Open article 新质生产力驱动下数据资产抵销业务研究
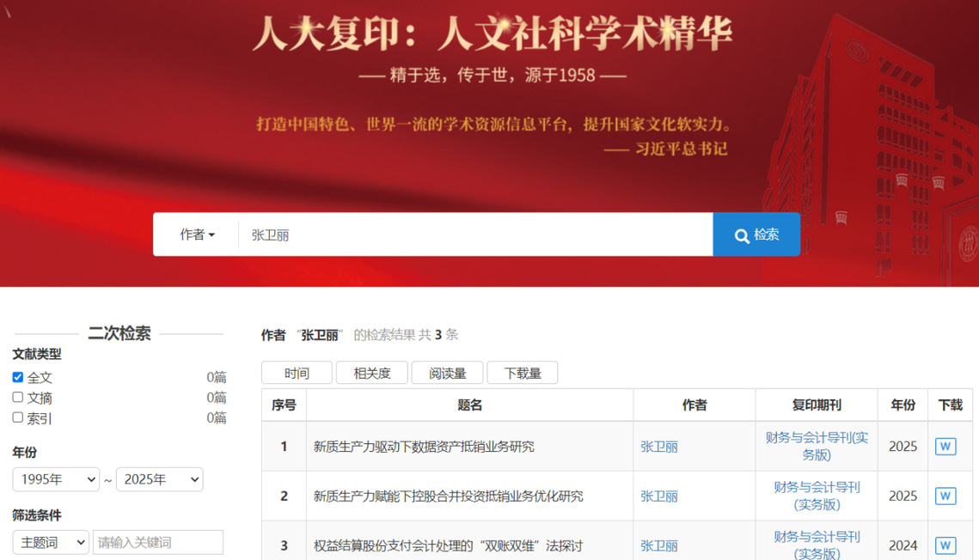Viewport: 979px width, 560px height. pyautogui.click(x=424, y=447)
